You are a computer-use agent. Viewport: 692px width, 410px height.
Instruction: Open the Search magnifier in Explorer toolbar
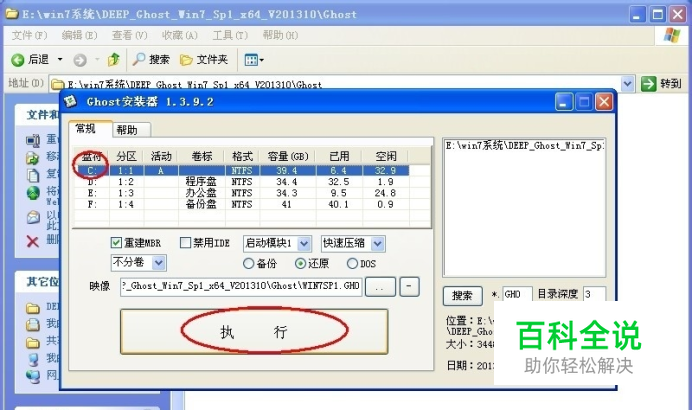[139, 59]
